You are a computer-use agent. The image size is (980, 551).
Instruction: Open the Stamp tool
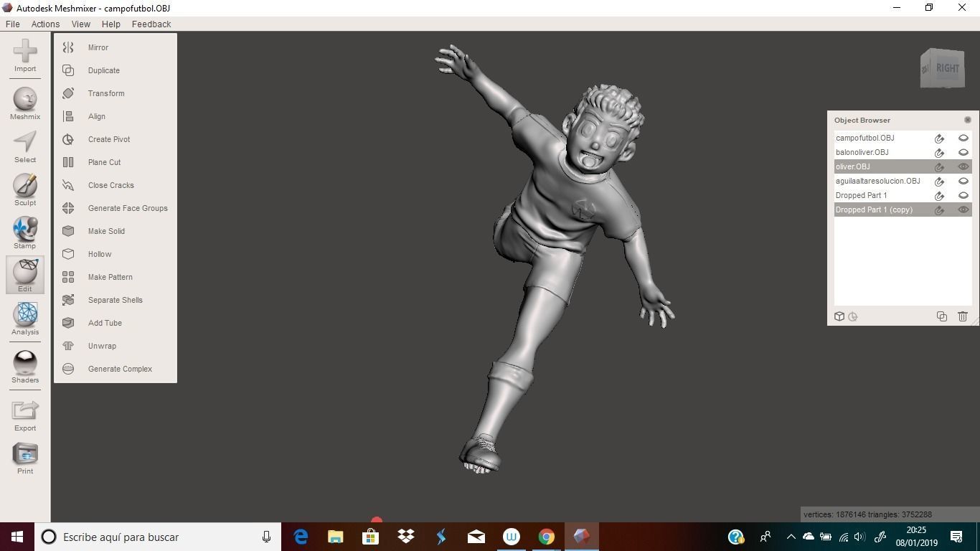[x=25, y=233]
